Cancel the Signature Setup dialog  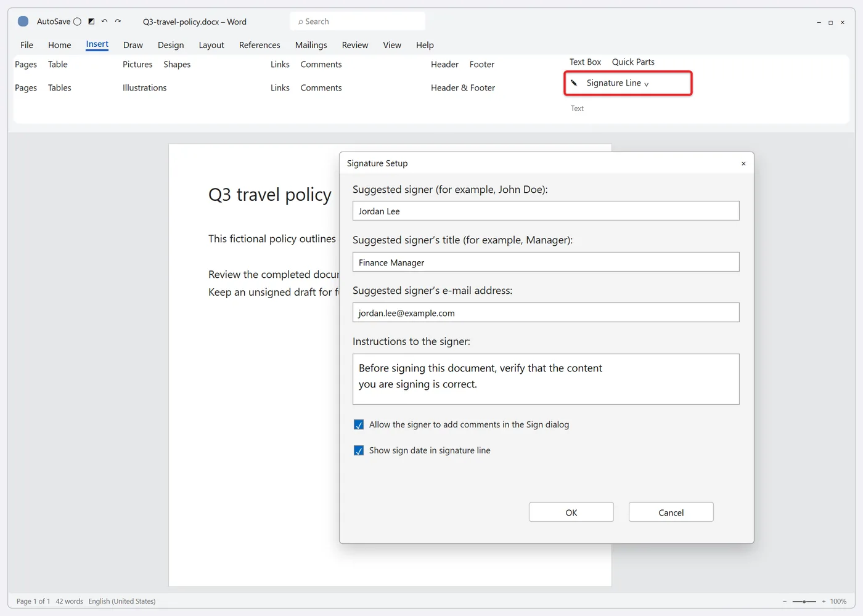point(671,512)
